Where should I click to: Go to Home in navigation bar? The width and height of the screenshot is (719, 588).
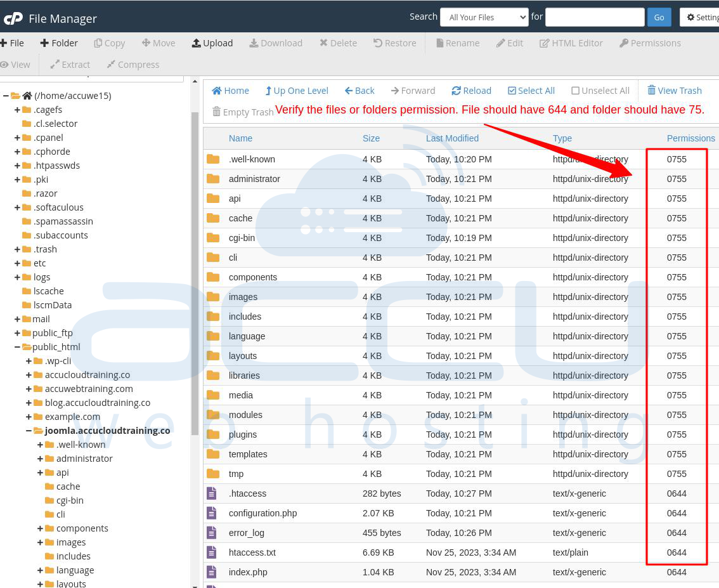coord(231,91)
